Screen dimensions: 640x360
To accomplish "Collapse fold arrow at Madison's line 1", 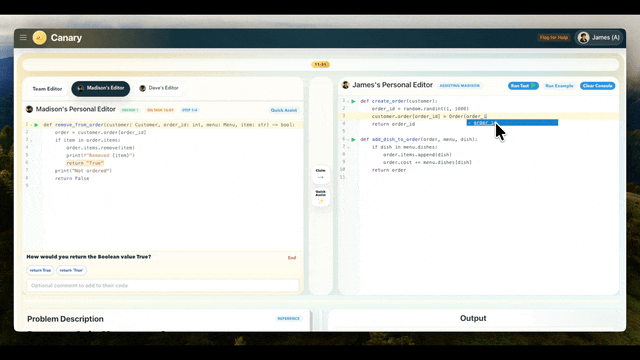I will (x=31, y=125).
